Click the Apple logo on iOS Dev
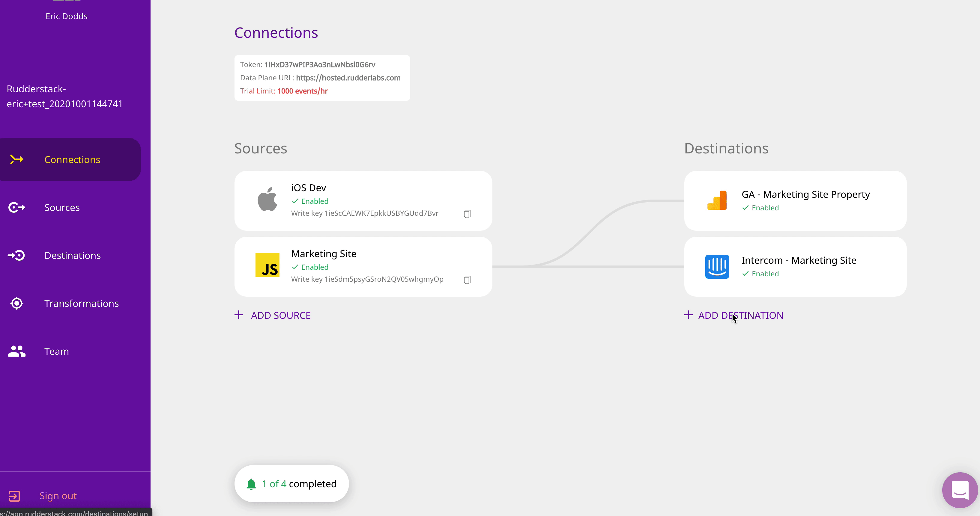The image size is (980, 516). (267, 199)
